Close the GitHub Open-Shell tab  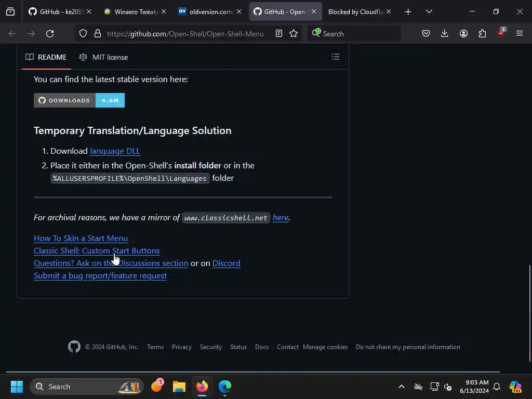coord(314,11)
